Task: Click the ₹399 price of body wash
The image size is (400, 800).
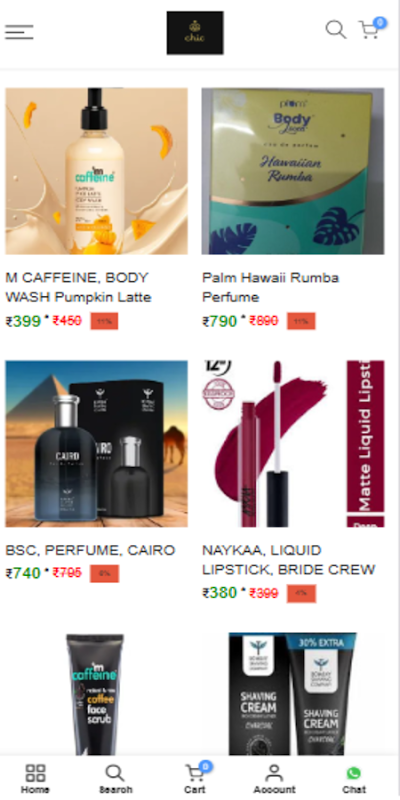Action: (23, 321)
